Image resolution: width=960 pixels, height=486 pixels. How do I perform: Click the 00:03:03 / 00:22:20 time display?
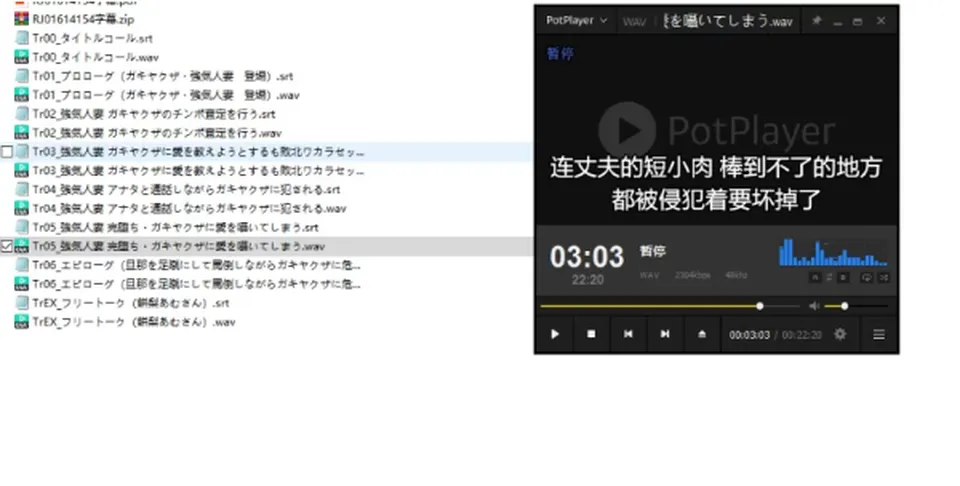(775, 335)
